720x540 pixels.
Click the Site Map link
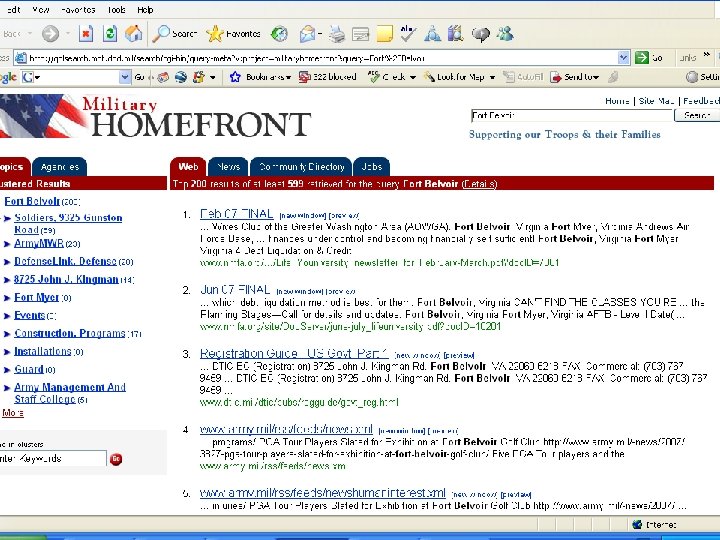657,101
